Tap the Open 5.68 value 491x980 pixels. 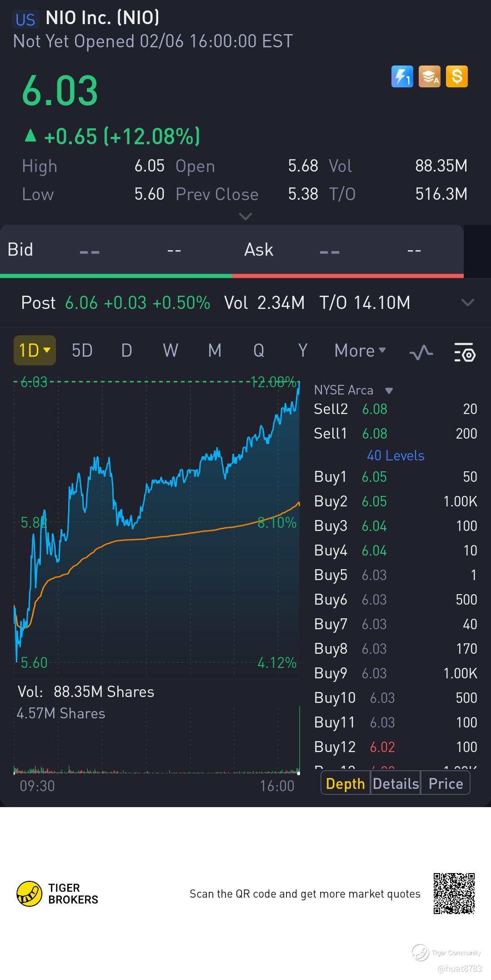(x=303, y=166)
